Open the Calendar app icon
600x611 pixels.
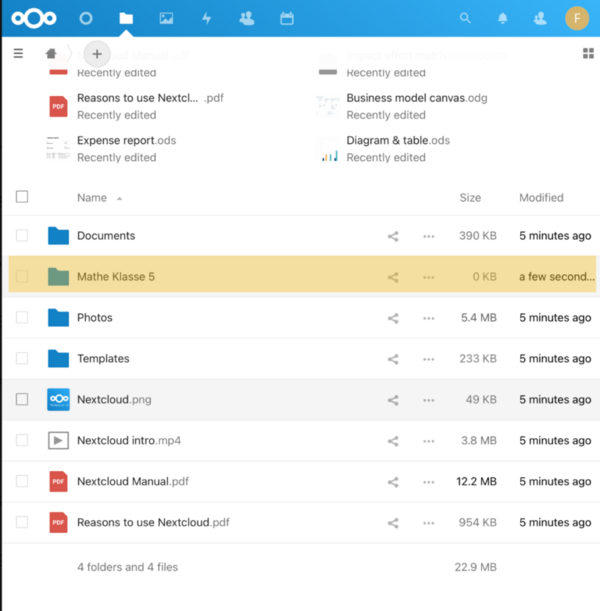(x=287, y=18)
